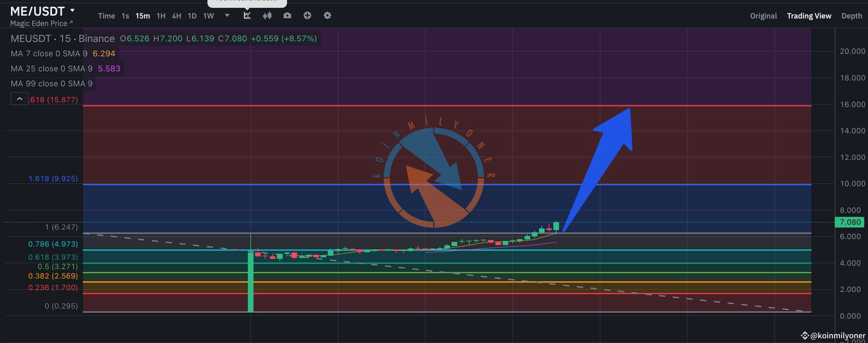The image size is (868, 343).
Task: Click the Time interval option
Action: [106, 15]
